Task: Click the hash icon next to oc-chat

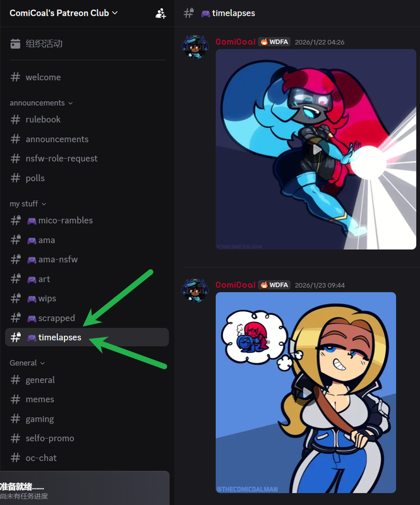Action: pos(15,458)
